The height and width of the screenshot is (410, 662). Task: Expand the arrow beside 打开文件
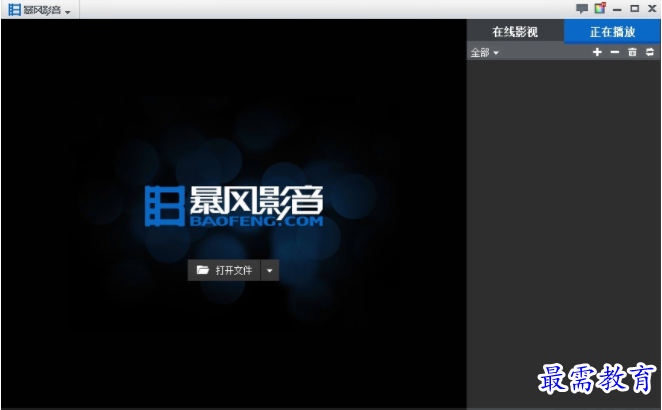(270, 270)
